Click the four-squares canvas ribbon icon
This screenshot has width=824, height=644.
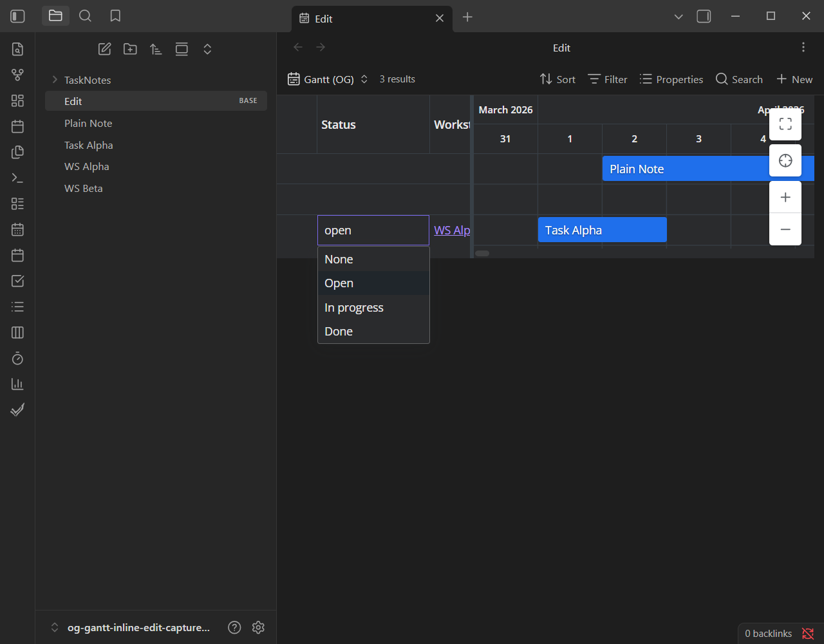pos(17,100)
